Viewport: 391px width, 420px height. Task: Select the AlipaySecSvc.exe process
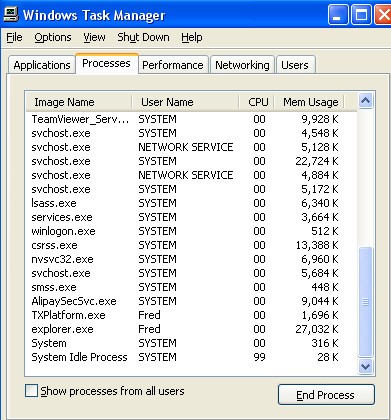tap(191, 301)
